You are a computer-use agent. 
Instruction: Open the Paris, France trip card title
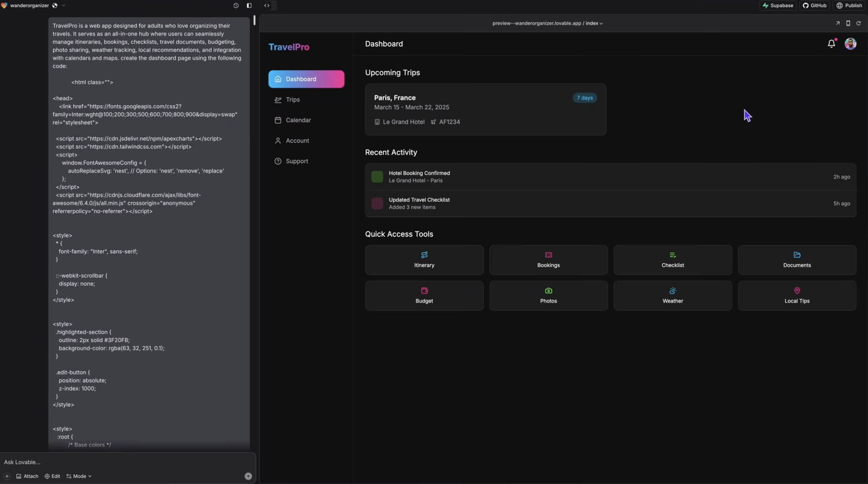[x=395, y=98]
